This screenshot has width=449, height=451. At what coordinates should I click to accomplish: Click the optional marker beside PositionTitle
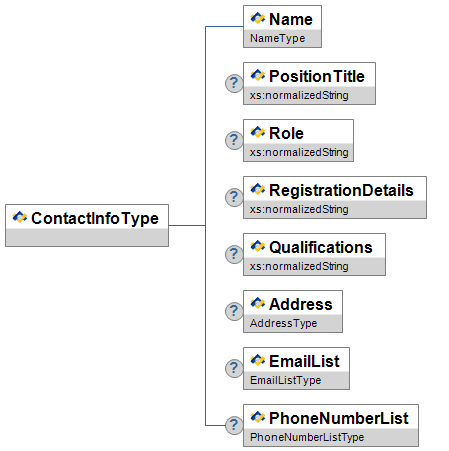click(234, 83)
